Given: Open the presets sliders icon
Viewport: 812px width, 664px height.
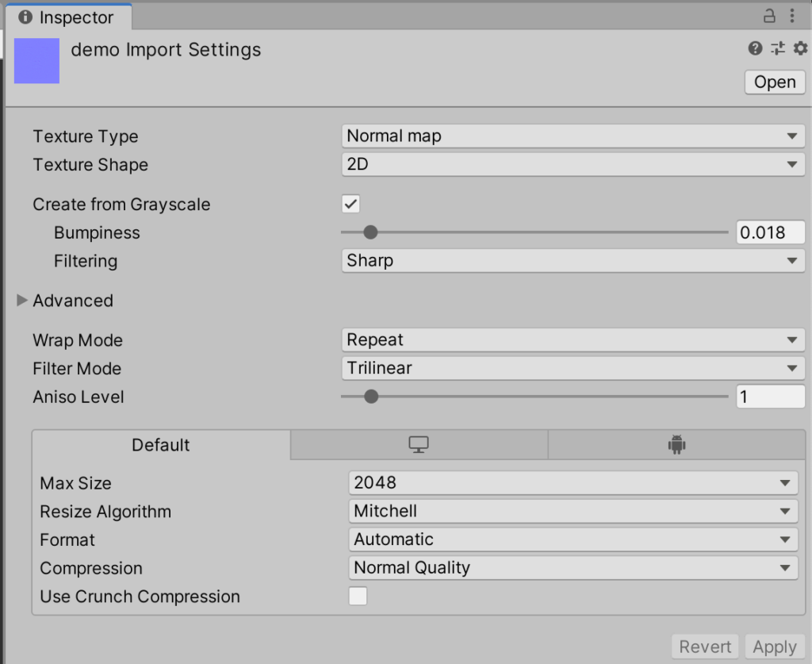Looking at the screenshot, I should click(x=778, y=48).
